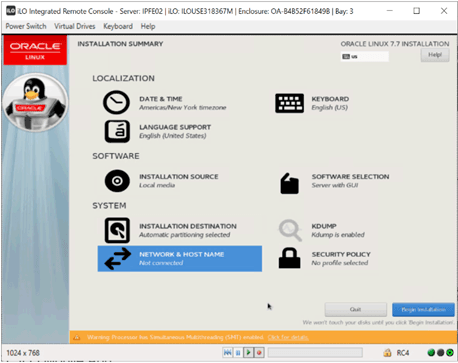Click the record playback control

click(259, 352)
